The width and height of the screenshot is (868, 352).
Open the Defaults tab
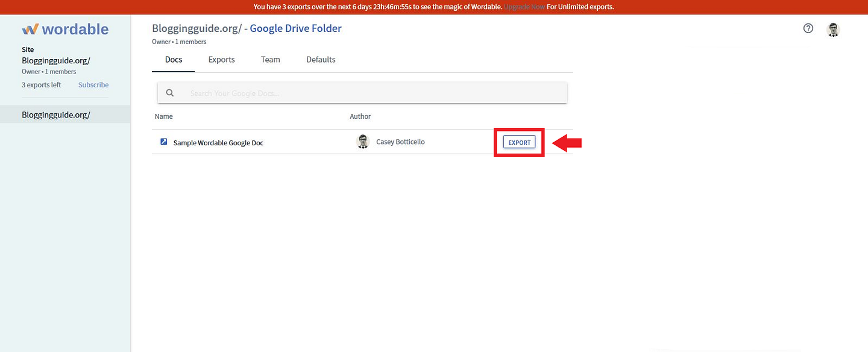click(x=321, y=60)
